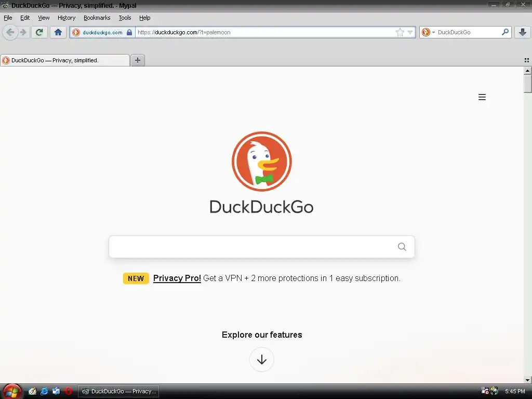The height and width of the screenshot is (399, 532).
Task: Click the notepad quick launch icon
Action: pyautogui.click(x=32, y=391)
